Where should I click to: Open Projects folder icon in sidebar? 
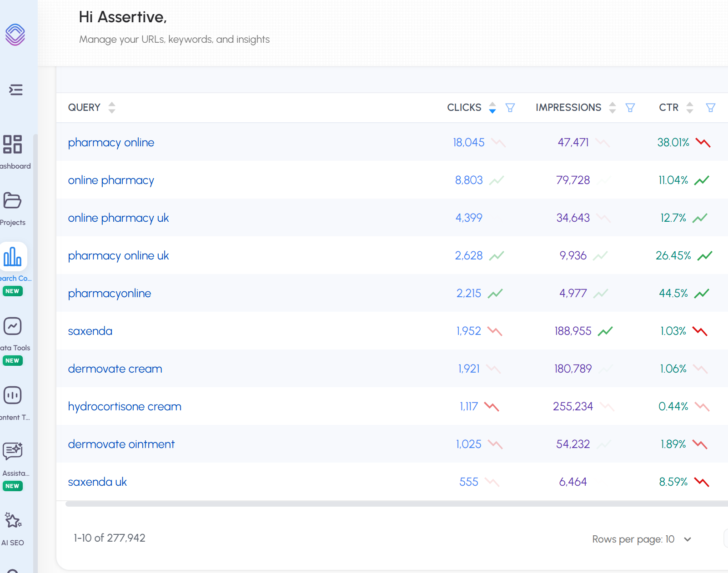tap(12, 200)
